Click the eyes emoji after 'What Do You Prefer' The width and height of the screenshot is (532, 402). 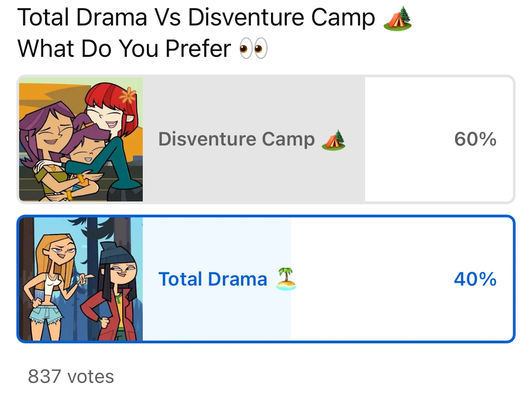[252, 49]
